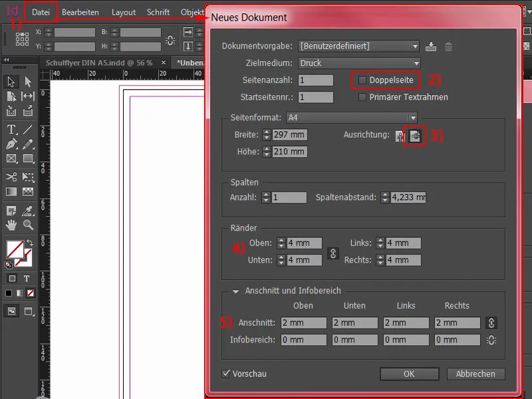Toggle bleed values chain link

click(491, 323)
